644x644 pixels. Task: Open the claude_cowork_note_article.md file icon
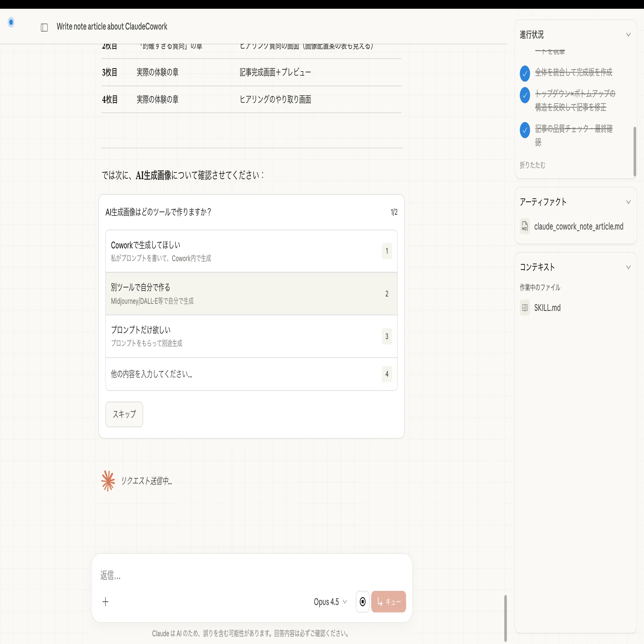click(525, 226)
